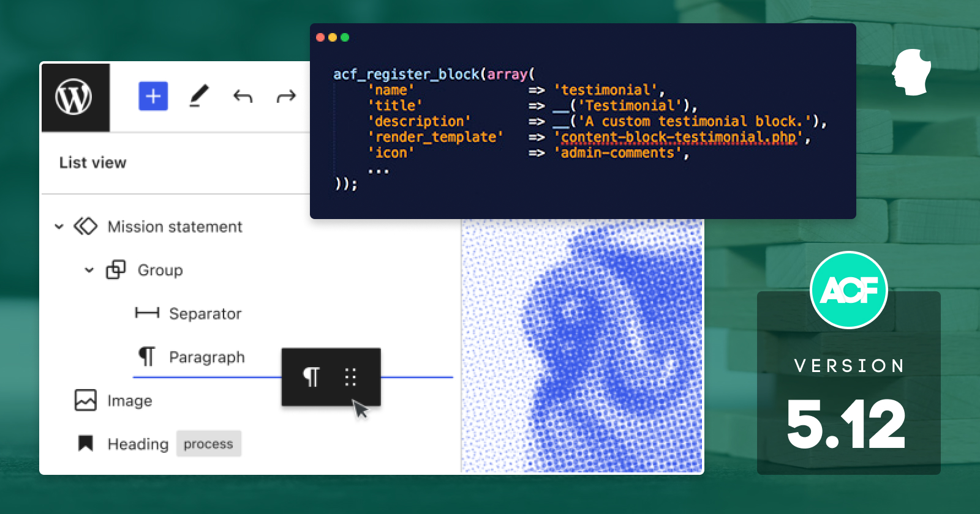
Task: Redo with the right arrow icon
Action: point(286,96)
